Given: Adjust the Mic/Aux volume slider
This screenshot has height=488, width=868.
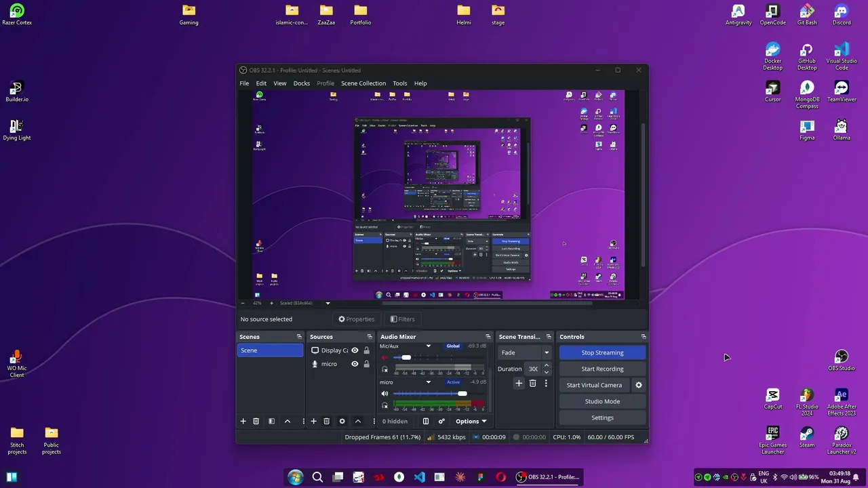Looking at the screenshot, I should coord(406,357).
